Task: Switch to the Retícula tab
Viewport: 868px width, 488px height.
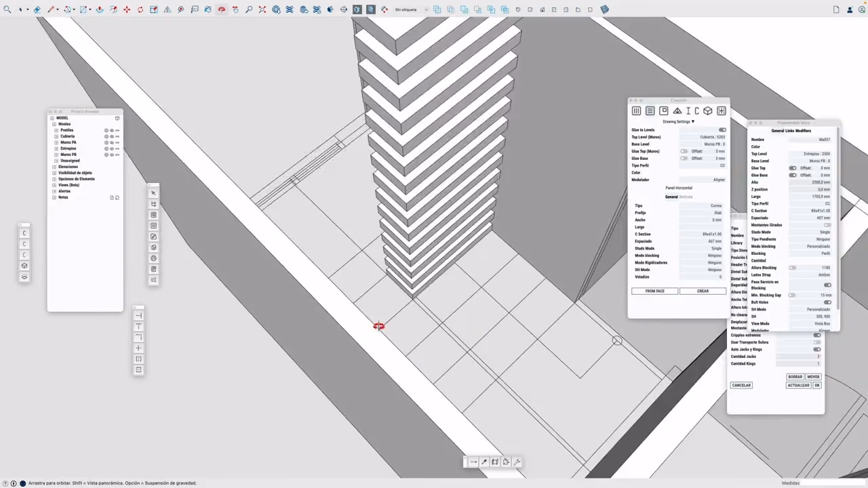Action: 686,197
